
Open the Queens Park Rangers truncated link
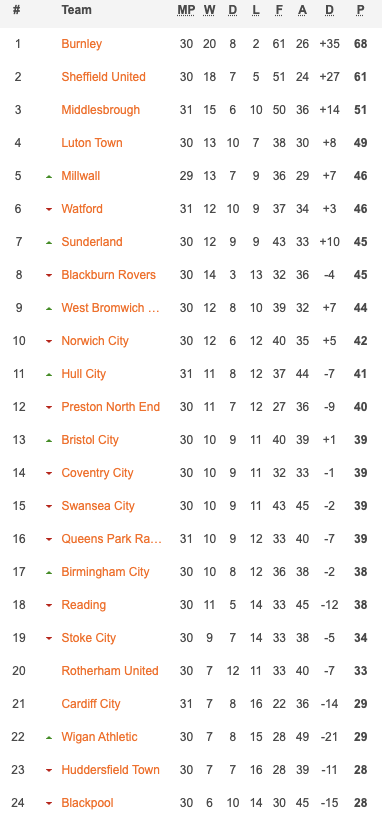click(111, 539)
